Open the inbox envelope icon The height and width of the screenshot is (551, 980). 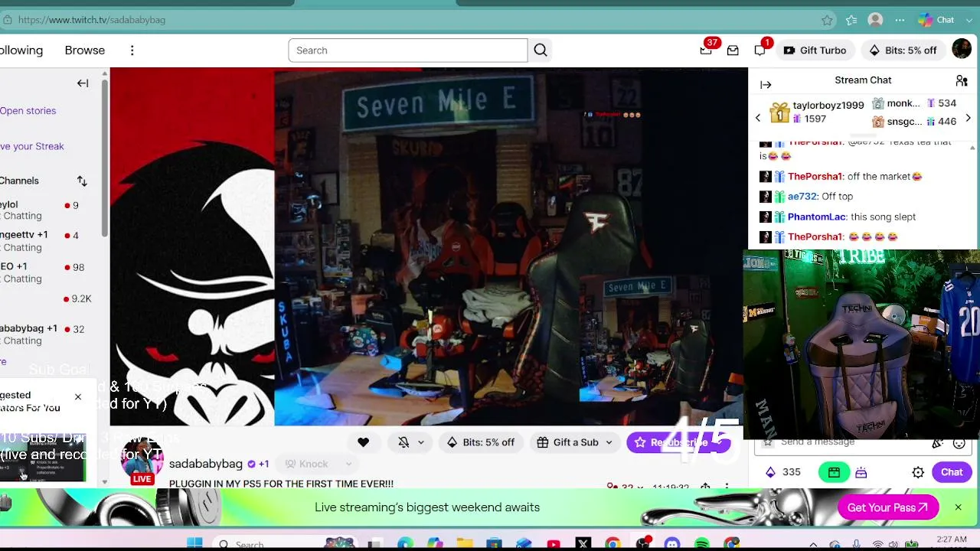pos(733,51)
